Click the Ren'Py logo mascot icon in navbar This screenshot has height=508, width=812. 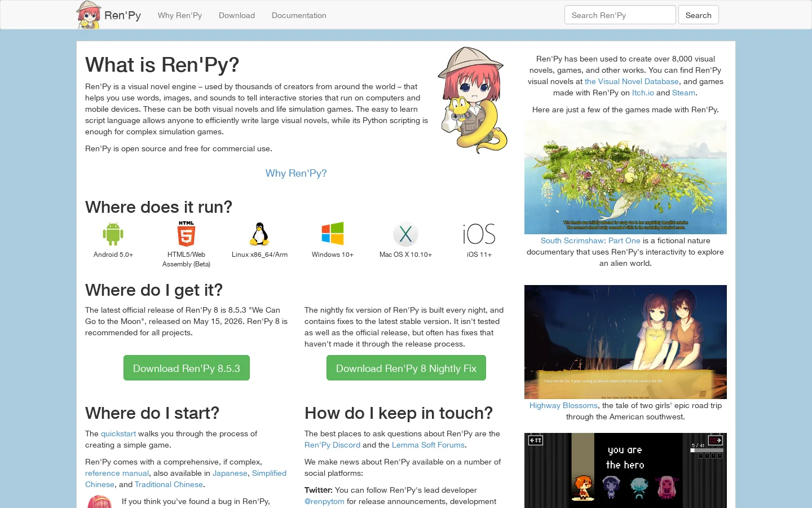pyautogui.click(x=89, y=15)
